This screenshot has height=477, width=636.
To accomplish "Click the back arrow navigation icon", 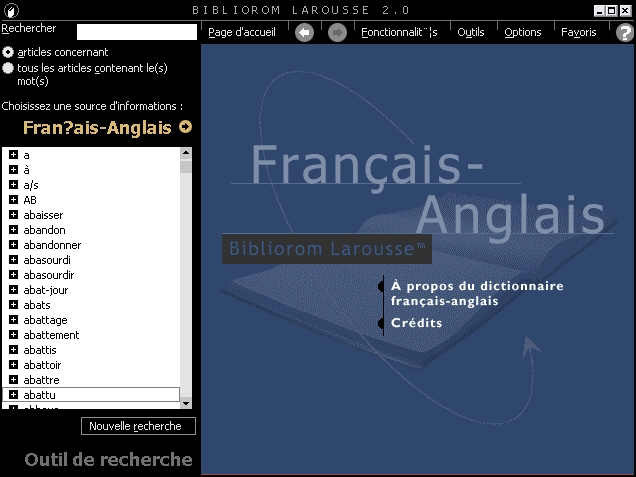I will pos(305,32).
